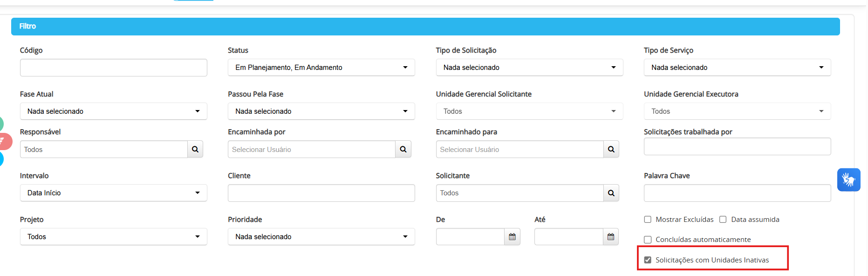This screenshot has height=276, width=868.
Task: Open the Até date calendar picker
Action: pyautogui.click(x=611, y=237)
